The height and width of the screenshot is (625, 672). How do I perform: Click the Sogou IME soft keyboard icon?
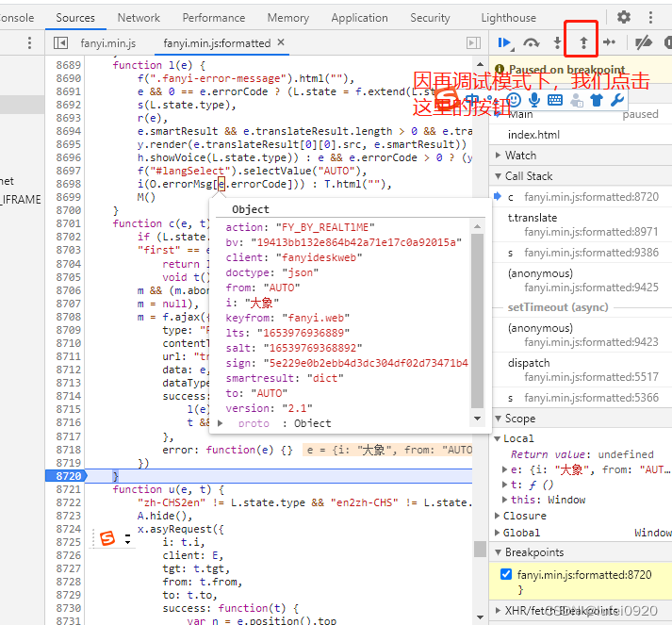click(x=555, y=100)
